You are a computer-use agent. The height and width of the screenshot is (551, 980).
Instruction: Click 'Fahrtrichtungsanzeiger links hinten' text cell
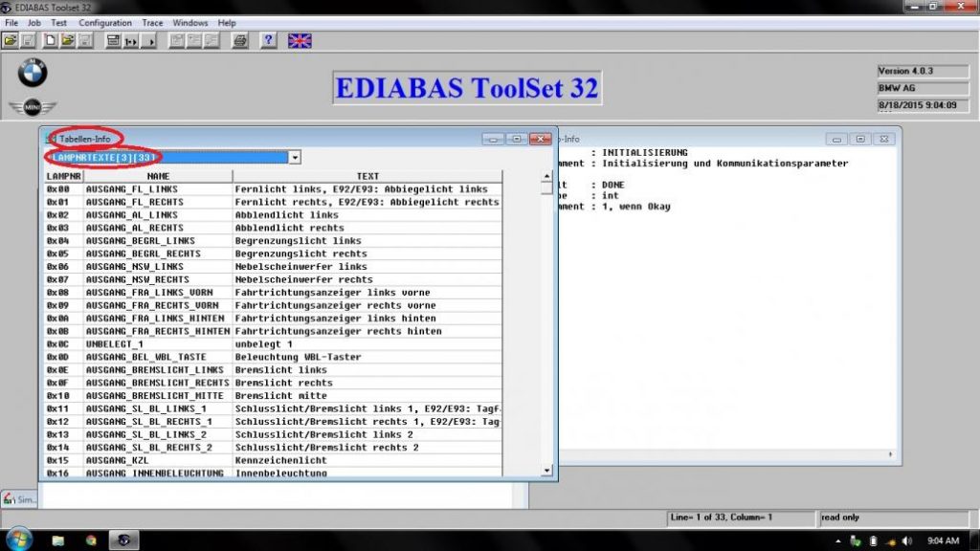[x=367, y=318]
